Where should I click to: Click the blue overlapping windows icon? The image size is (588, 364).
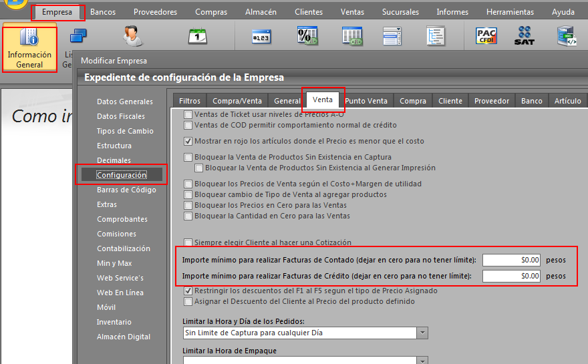click(x=78, y=36)
